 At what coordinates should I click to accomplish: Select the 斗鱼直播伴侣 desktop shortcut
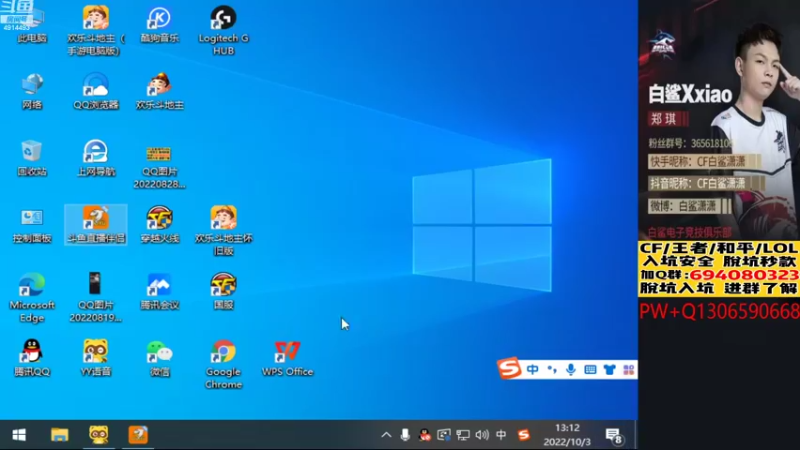96,225
